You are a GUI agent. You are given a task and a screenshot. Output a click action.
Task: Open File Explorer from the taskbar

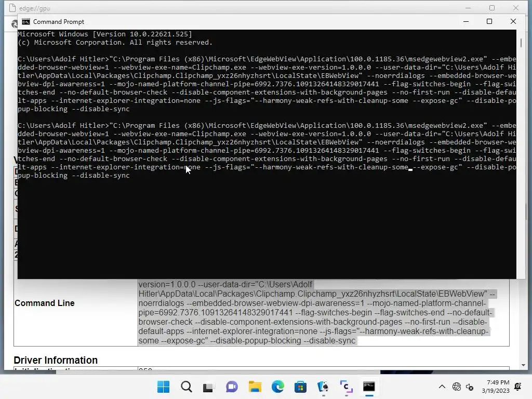click(x=255, y=387)
